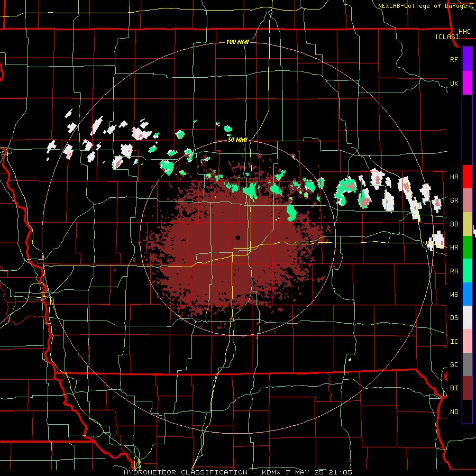Click the RA legend label text
Viewport: 476px width, 476px height.
click(x=454, y=271)
